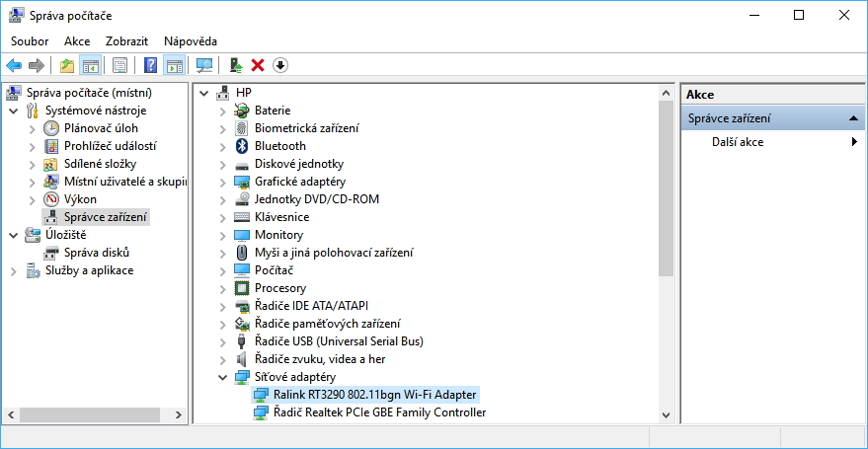868x449 pixels.
Task: Click the Myši a jiná polohovací zařízení icon
Action: point(242,253)
